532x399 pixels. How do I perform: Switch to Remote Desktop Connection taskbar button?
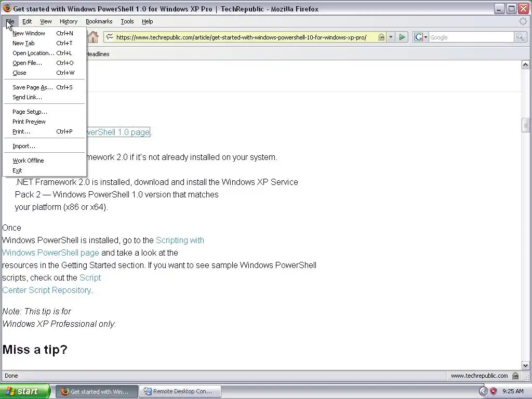[180, 391]
